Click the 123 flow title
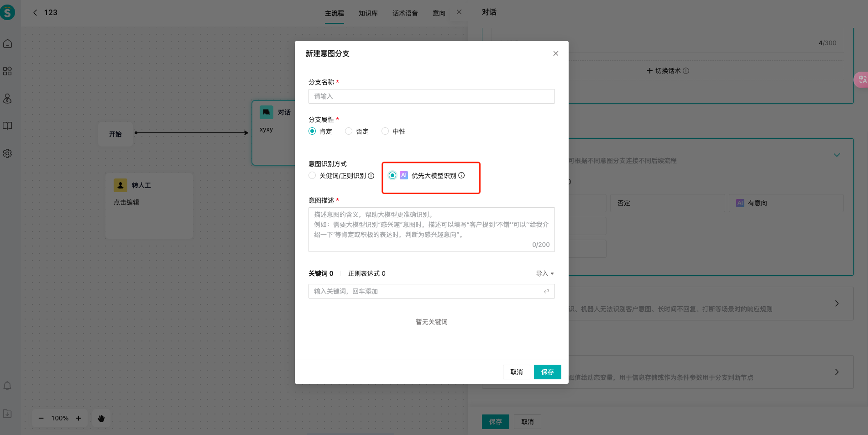Image resolution: width=868 pixels, height=435 pixels. pyautogui.click(x=51, y=12)
